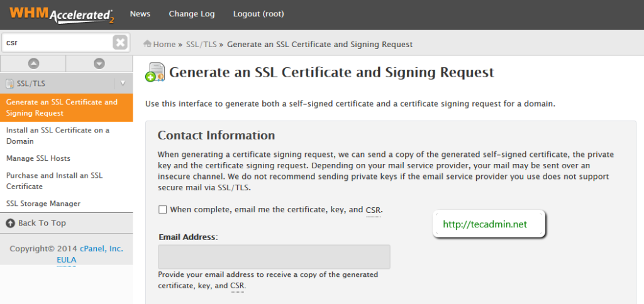Click the Home breadcrumb house icon
This screenshot has width=644, height=304.
click(x=148, y=44)
